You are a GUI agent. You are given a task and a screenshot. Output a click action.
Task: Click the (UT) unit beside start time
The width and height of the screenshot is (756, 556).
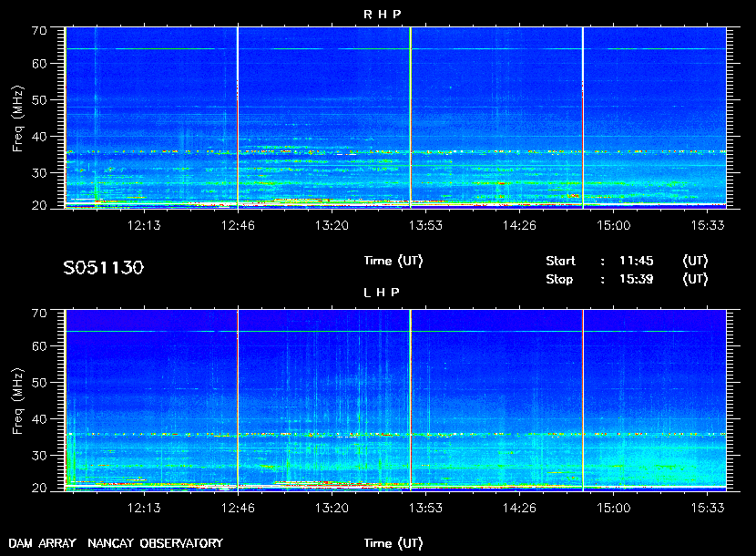[695, 261]
